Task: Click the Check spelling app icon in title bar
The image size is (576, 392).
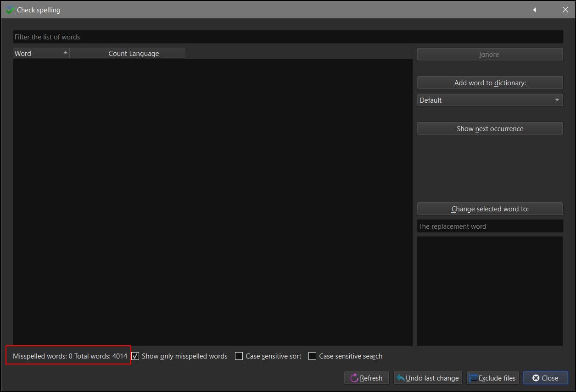Action: pyautogui.click(x=10, y=10)
